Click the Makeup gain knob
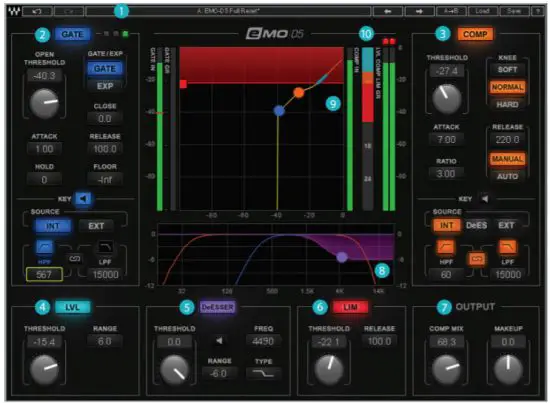This screenshot has height=403, width=550. pyautogui.click(x=508, y=369)
